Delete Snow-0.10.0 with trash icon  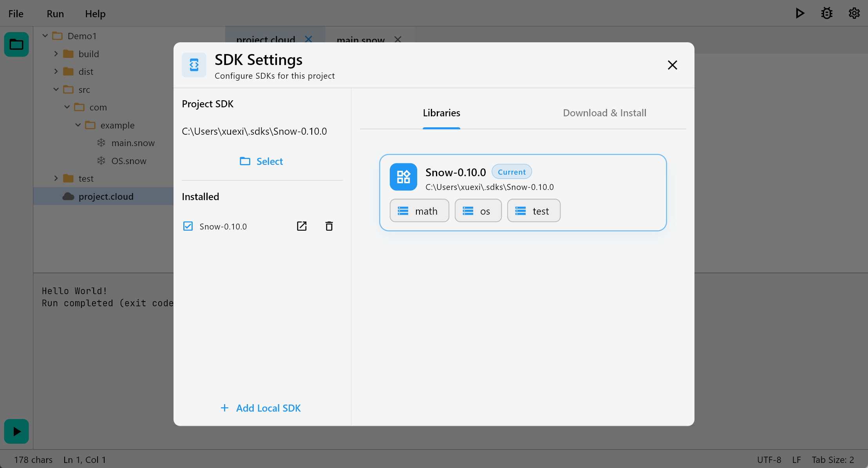pos(329,226)
